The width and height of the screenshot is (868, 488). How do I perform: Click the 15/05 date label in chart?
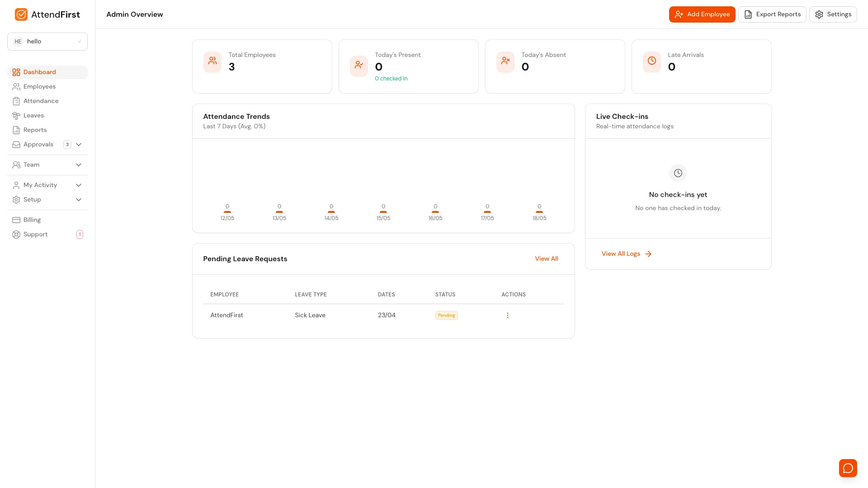(x=383, y=218)
